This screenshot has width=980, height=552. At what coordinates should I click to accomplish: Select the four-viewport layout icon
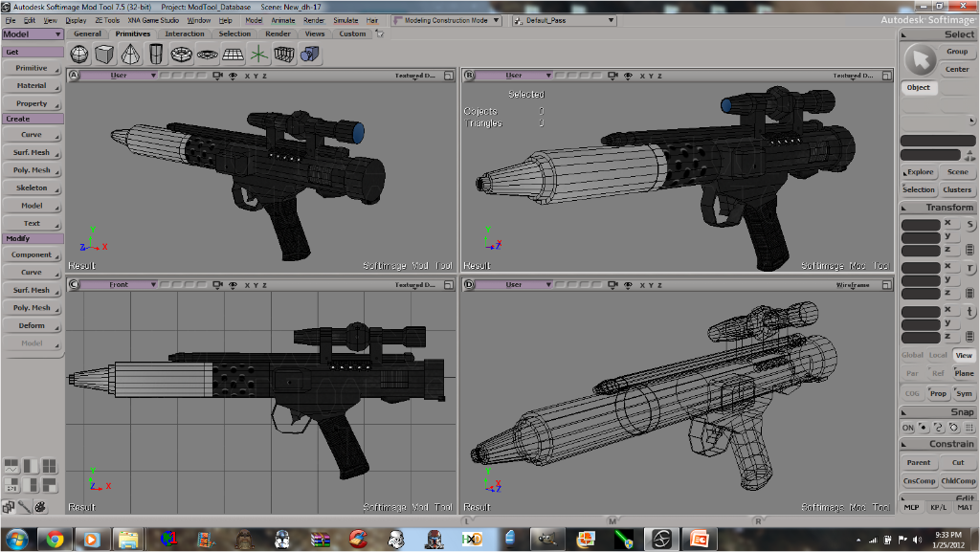pyautogui.click(x=49, y=466)
